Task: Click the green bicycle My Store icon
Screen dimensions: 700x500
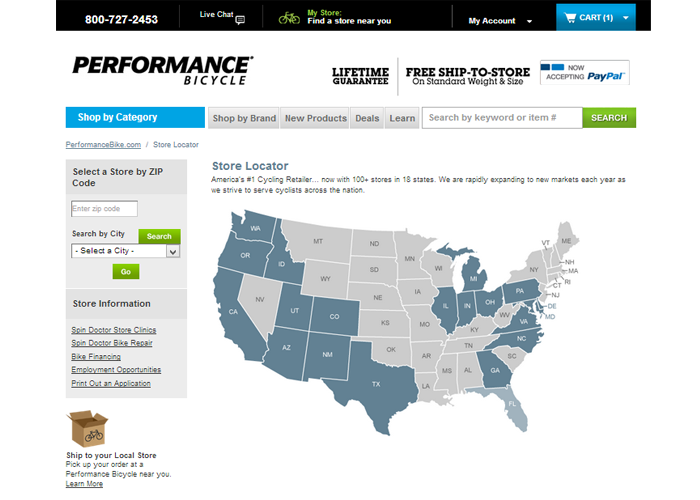Action: (x=289, y=18)
